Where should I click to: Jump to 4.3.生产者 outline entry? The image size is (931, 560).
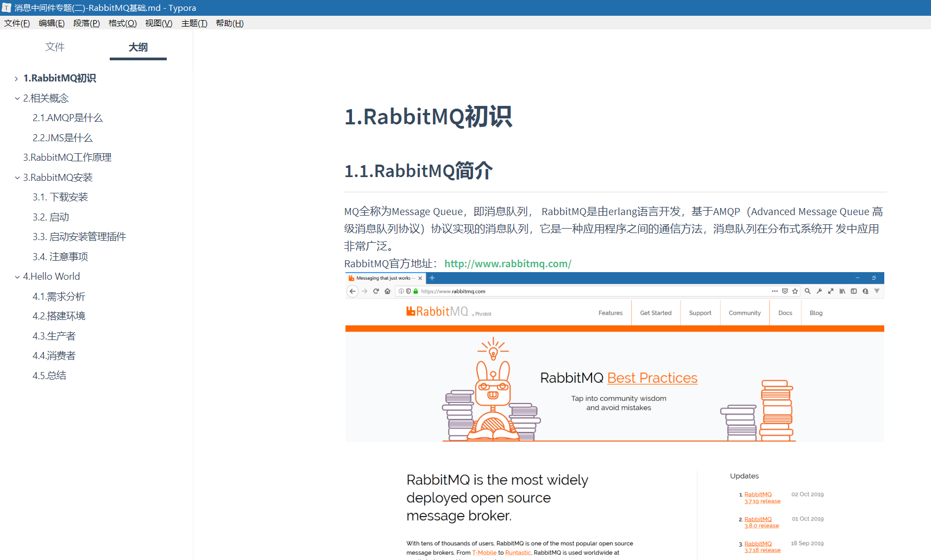pyautogui.click(x=54, y=336)
